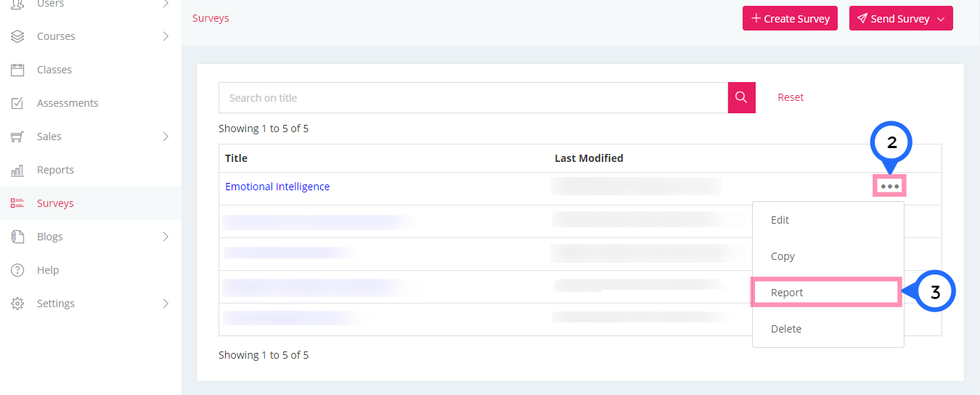This screenshot has height=395, width=980.
Task: Click the Sales cart icon
Action: pos(17,137)
